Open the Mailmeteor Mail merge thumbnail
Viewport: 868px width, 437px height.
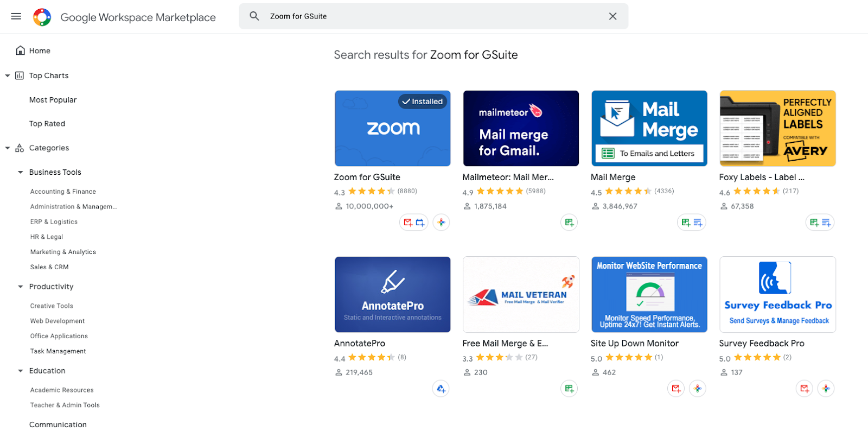tap(521, 128)
